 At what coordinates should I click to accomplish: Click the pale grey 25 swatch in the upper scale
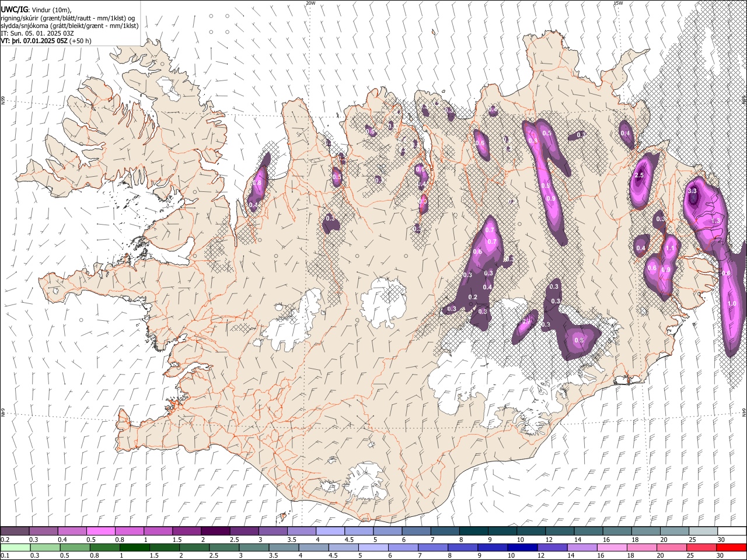click(x=703, y=531)
